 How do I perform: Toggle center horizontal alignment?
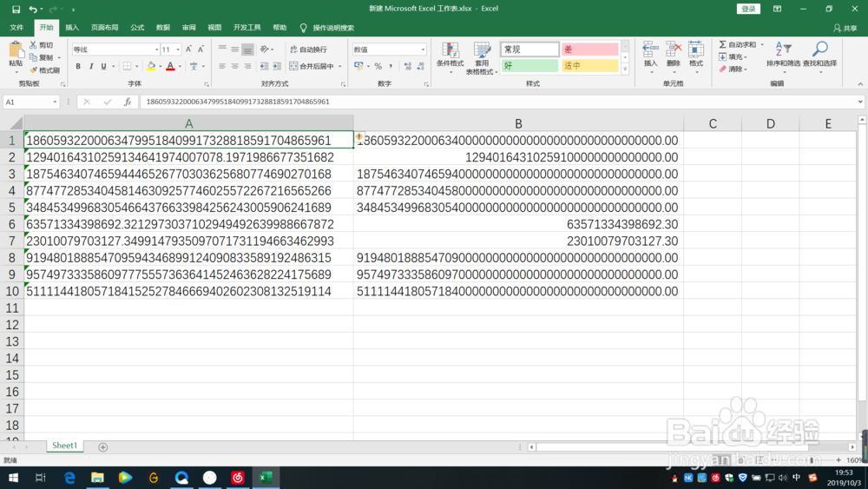tap(234, 67)
